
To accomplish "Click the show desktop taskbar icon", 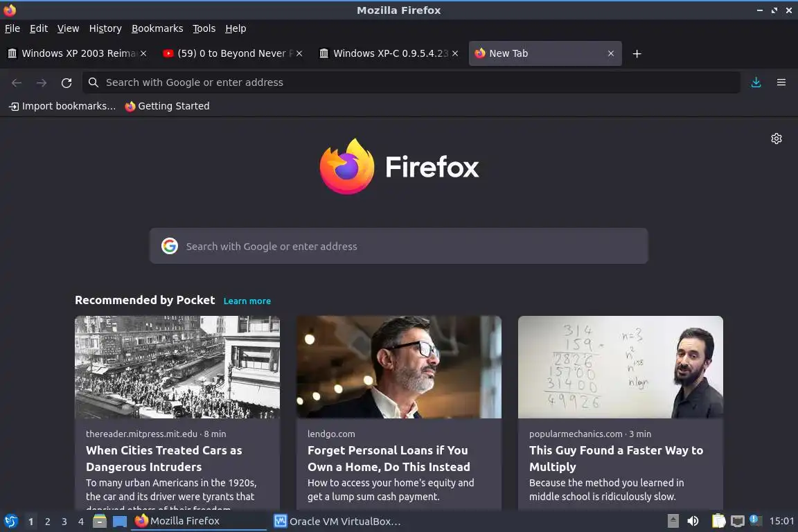I will pyautogui.click(x=120, y=522).
